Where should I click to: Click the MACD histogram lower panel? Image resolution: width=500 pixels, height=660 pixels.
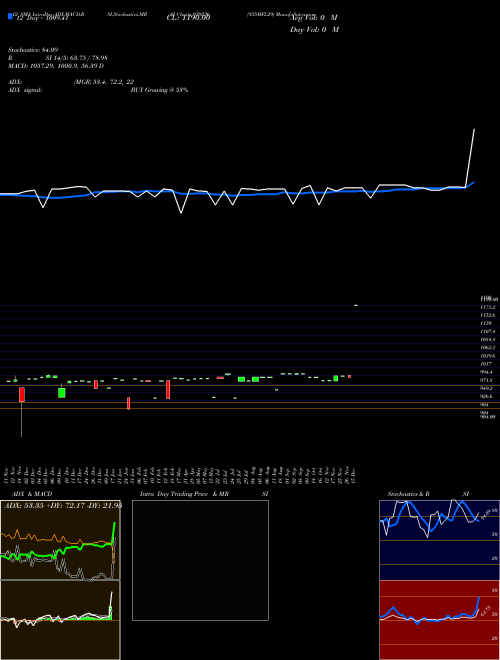coord(60,620)
